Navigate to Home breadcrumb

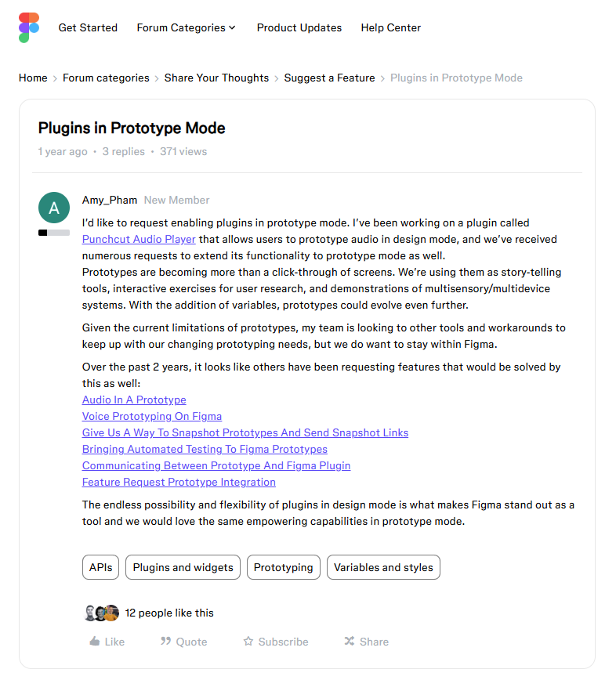[x=33, y=78]
